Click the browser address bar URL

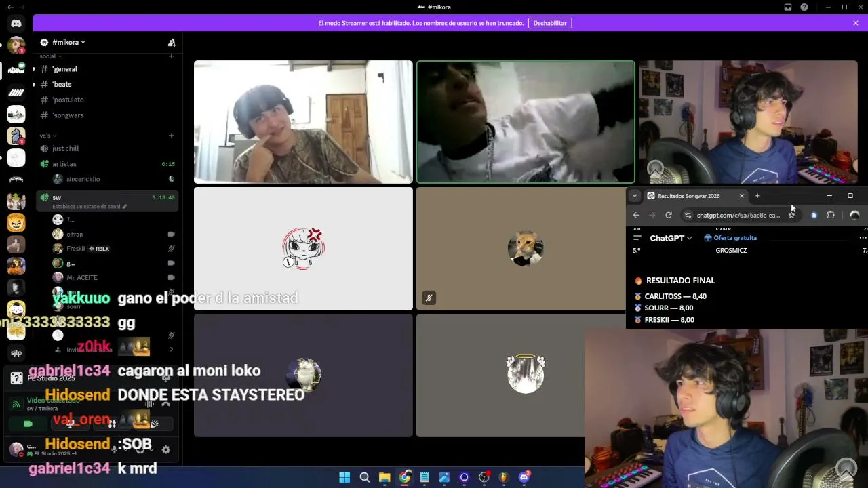738,215
